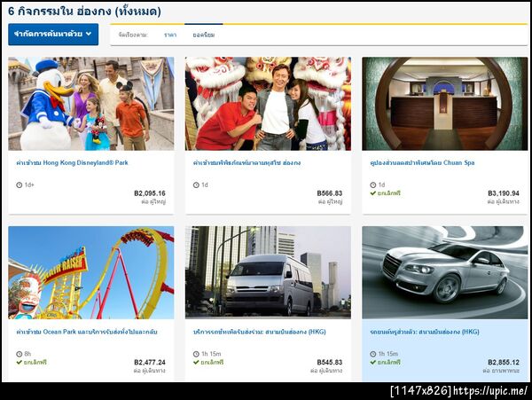Click the clock icon on shared shuttle card

tap(196, 354)
